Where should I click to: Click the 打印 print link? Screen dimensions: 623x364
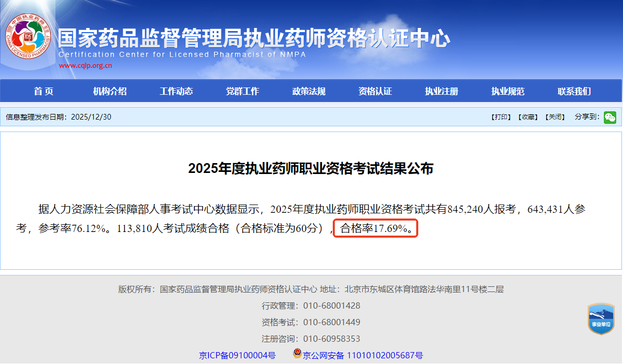pyautogui.click(x=501, y=117)
